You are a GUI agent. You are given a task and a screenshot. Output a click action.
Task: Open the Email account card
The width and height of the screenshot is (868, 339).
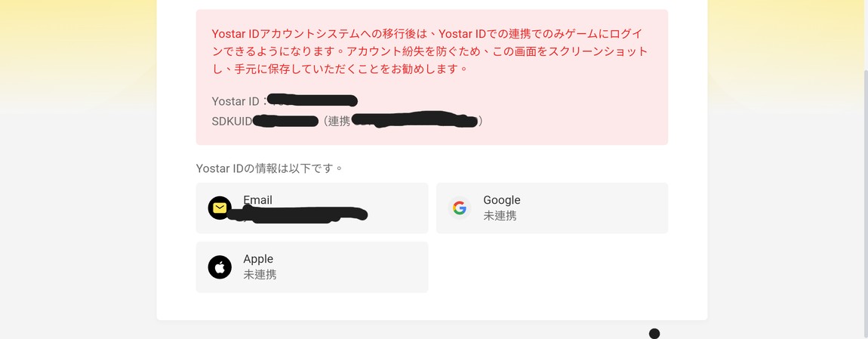pos(312,208)
